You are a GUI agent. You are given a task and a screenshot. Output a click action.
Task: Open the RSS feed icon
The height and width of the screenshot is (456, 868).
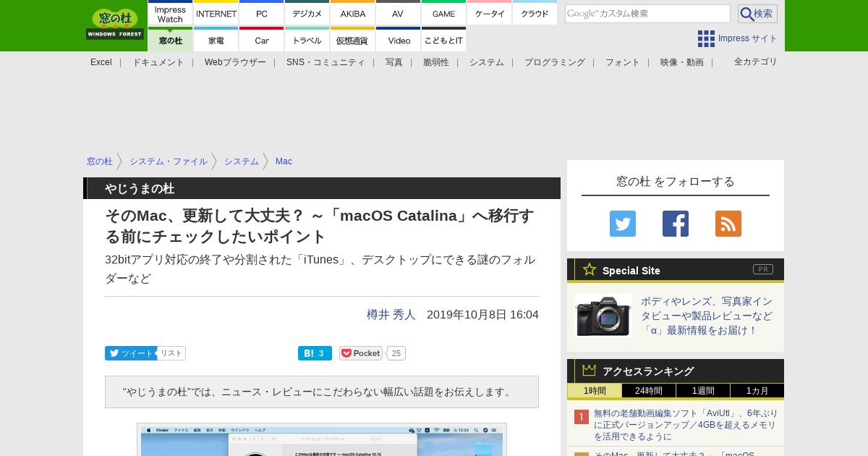tap(728, 224)
